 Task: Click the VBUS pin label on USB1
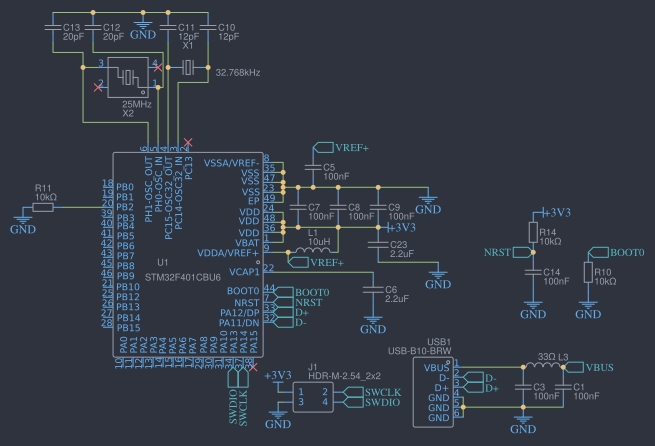(x=437, y=368)
